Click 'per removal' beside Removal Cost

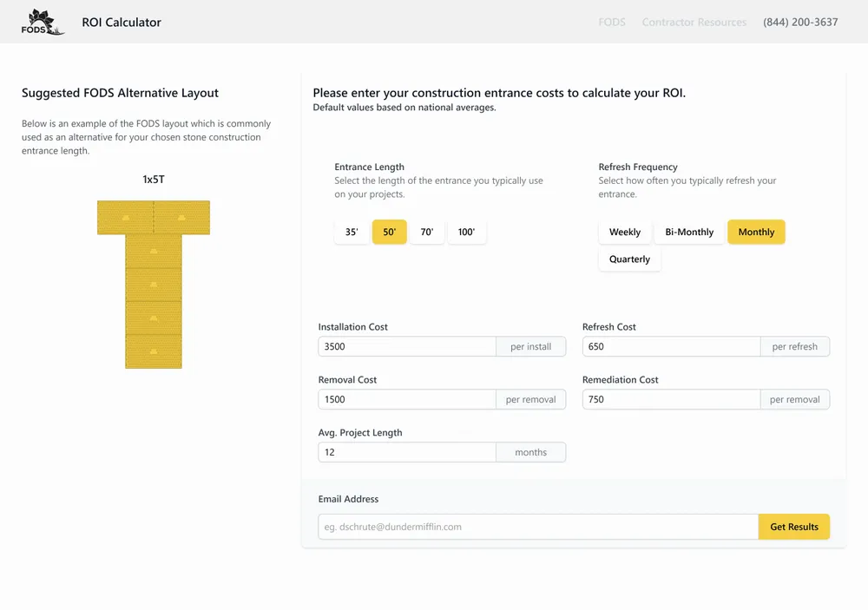531,399
